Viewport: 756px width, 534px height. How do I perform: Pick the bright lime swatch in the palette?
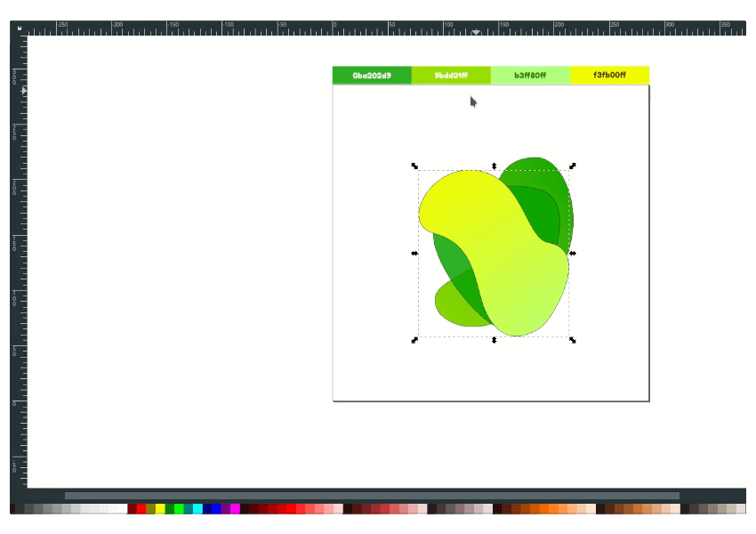pyautogui.click(x=179, y=508)
